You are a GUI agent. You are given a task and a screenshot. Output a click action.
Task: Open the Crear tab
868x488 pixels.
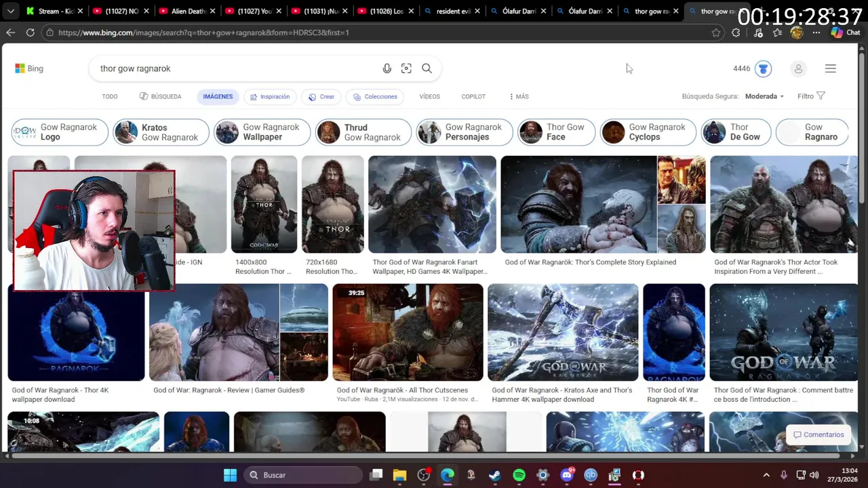[x=321, y=96]
